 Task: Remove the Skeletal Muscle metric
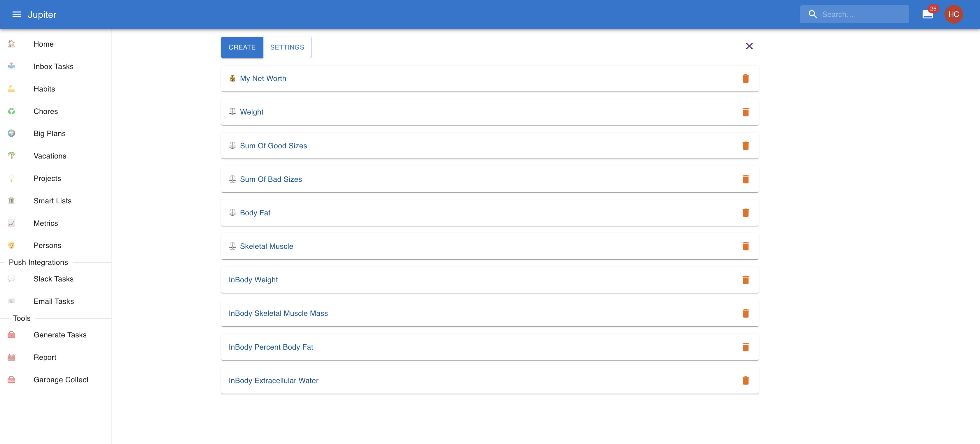click(745, 246)
